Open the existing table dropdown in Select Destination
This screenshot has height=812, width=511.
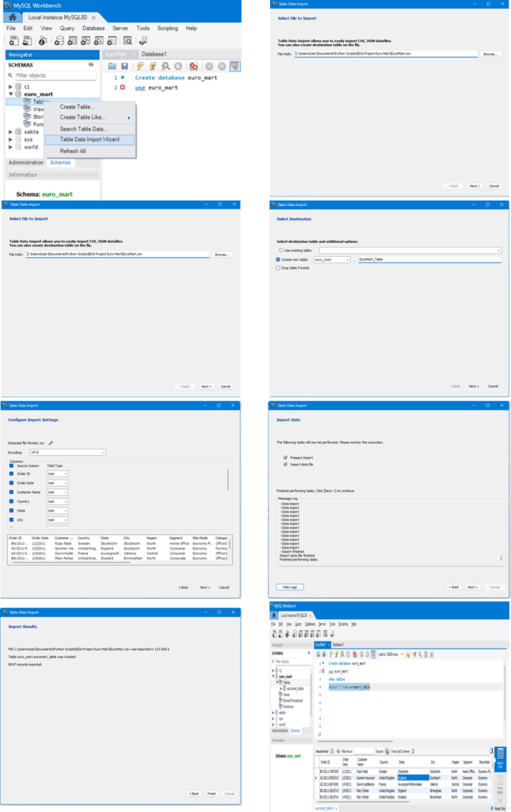pos(410,250)
